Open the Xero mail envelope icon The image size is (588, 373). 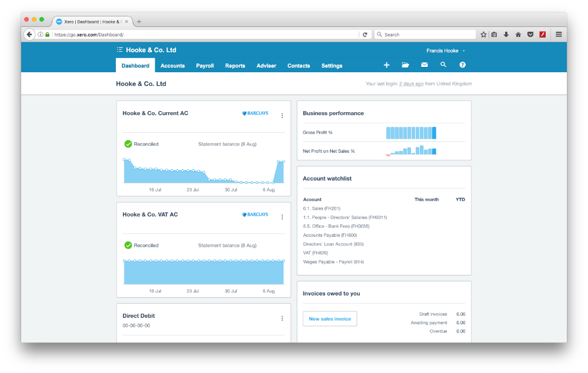pyautogui.click(x=425, y=65)
